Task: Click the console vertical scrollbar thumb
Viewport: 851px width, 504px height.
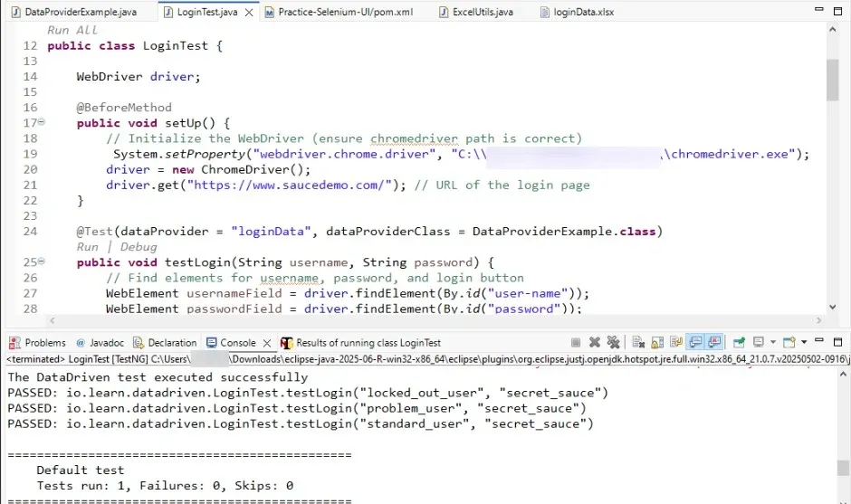Action: click(842, 467)
